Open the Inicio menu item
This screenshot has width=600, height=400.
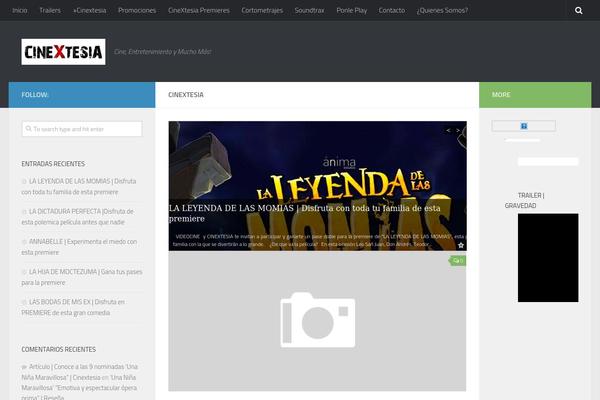[x=20, y=10]
